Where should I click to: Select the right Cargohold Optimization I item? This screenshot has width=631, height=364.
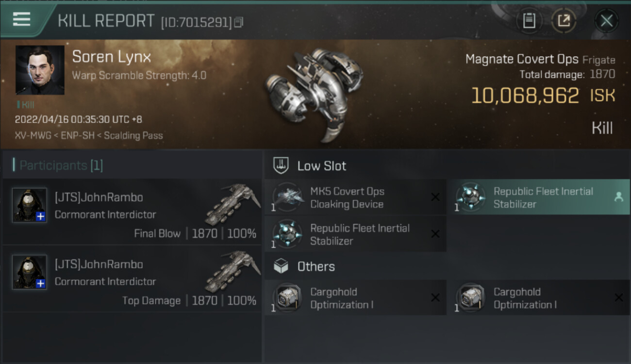525,298
